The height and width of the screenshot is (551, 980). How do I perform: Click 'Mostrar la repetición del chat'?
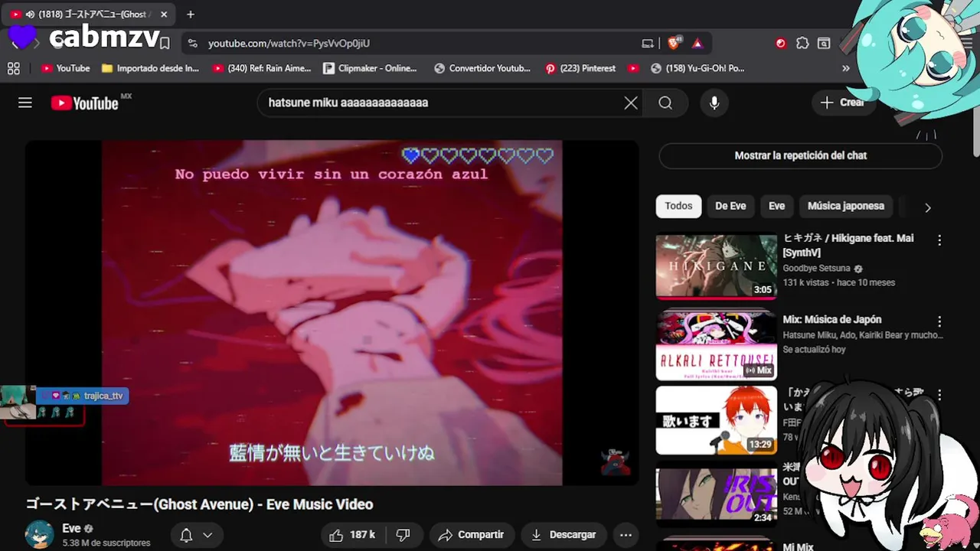click(800, 155)
